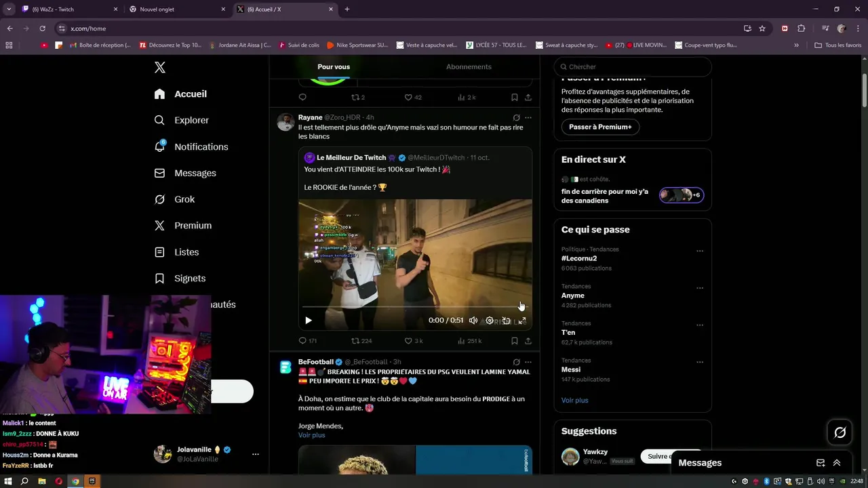Bookmark Rayane's post
Screen dimensions: 868x488
tap(515, 341)
